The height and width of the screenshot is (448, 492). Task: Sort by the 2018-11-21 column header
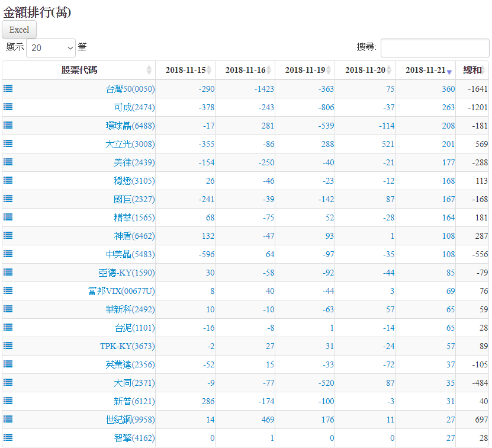coord(425,70)
